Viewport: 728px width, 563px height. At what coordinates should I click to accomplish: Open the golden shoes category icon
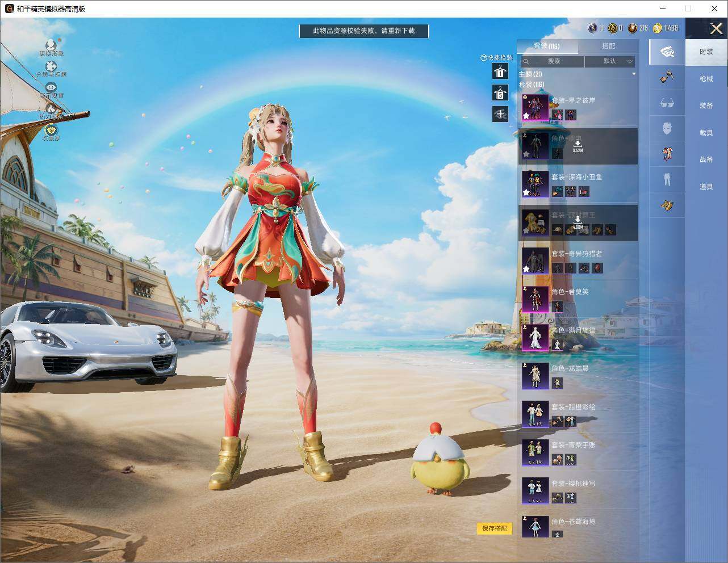click(667, 205)
